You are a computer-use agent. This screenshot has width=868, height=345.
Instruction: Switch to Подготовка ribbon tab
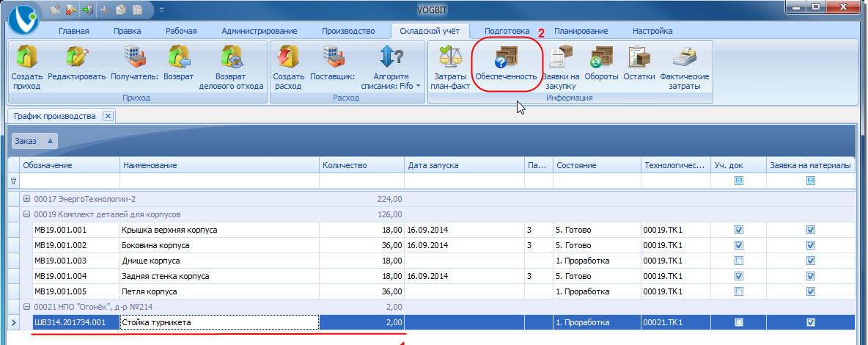click(507, 31)
